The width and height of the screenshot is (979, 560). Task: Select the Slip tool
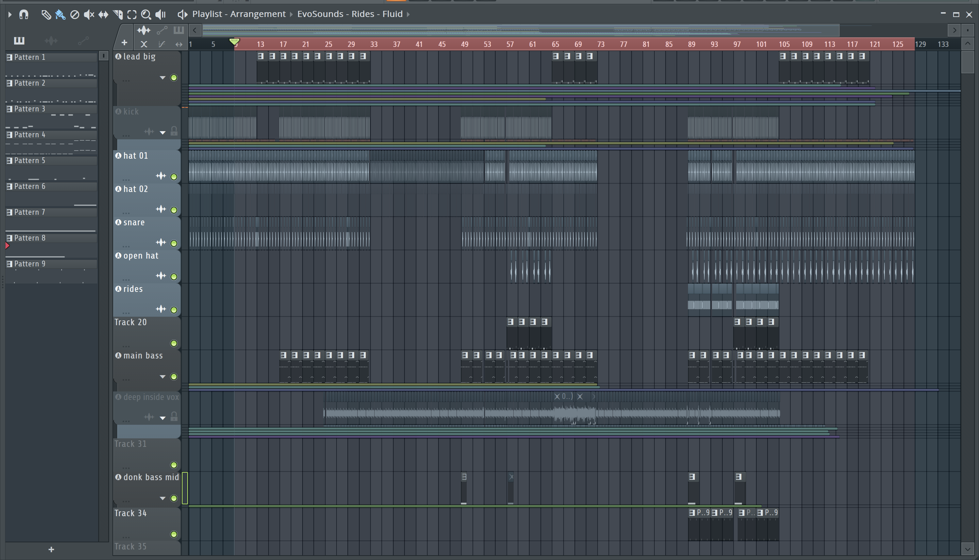tap(103, 15)
